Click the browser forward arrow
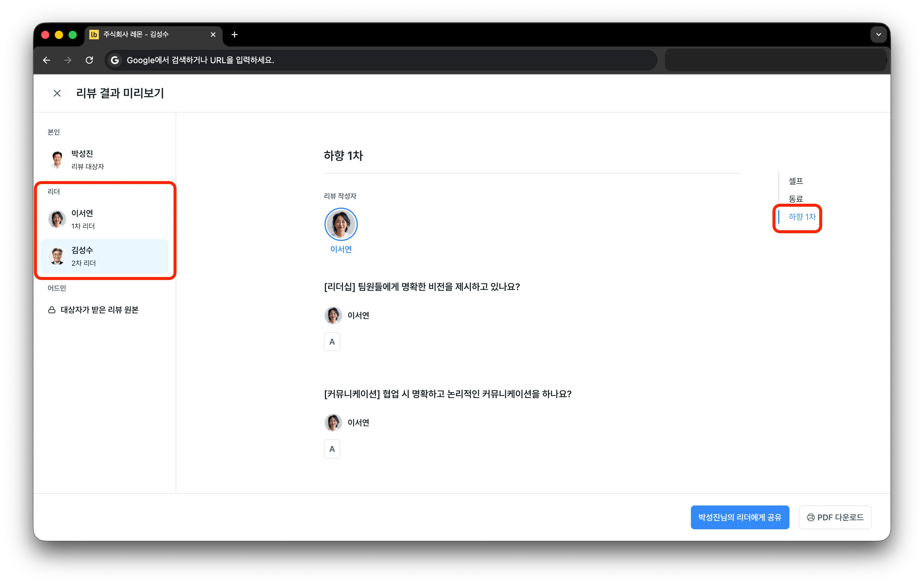 [x=68, y=60]
